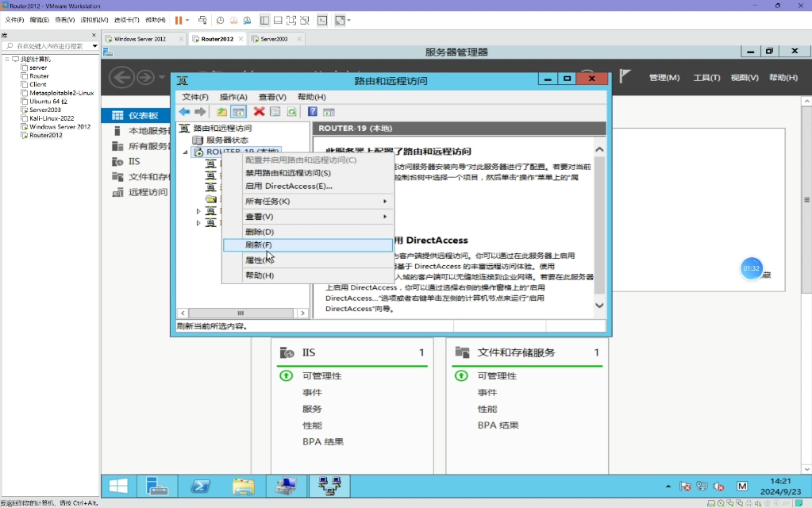
Task: Open Properties via the toolbar properties icon
Action: pyautogui.click(x=275, y=112)
